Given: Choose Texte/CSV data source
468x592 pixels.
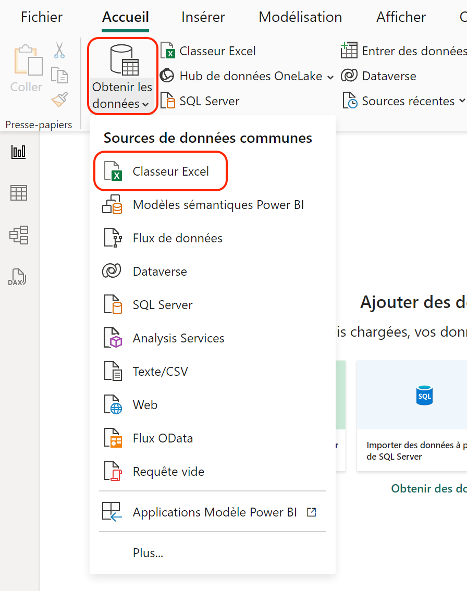Looking at the screenshot, I should (212, 372).
